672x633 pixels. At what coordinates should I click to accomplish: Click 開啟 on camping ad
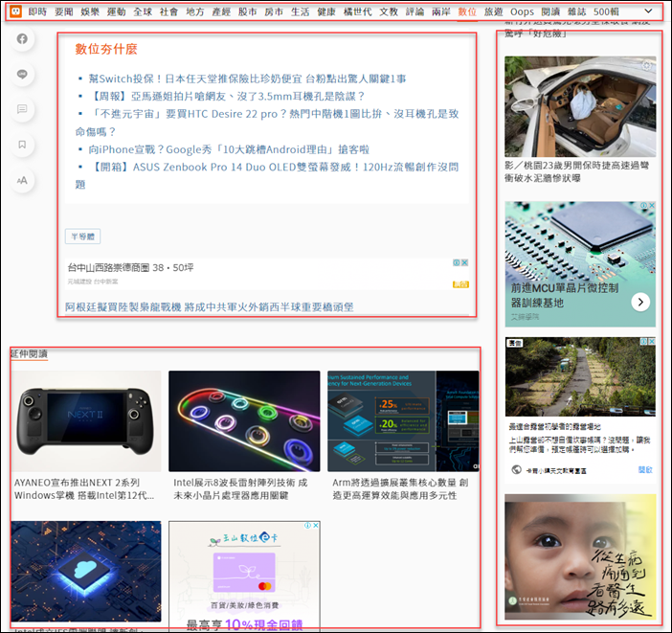pos(645,469)
